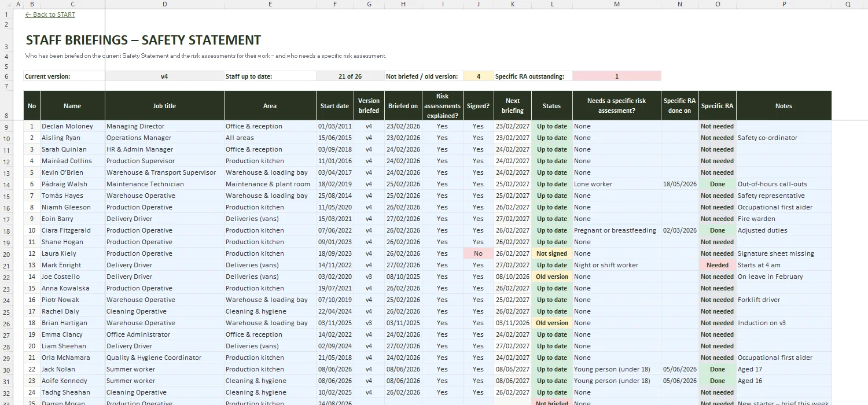868x405 pixels.
Task: Click the 'All areas' cell
Action: 270,138
